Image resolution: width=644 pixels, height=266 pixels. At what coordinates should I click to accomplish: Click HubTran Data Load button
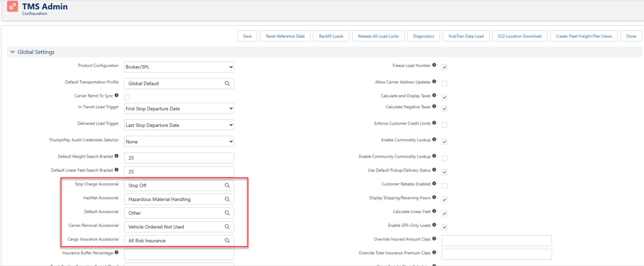pyautogui.click(x=466, y=36)
